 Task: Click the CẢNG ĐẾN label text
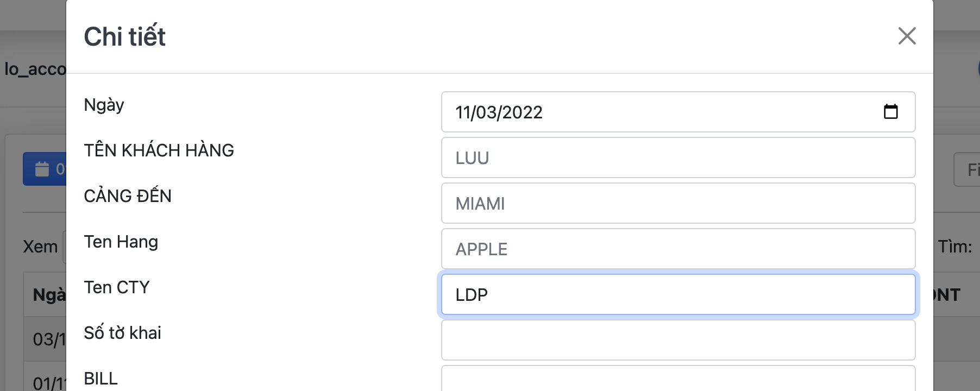[x=128, y=196]
